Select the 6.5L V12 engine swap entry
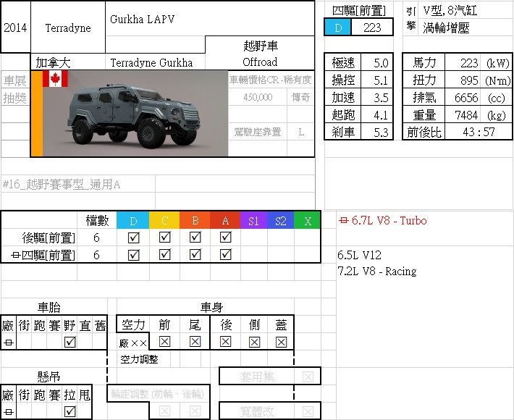This screenshot has height=420, width=514. pyautogui.click(x=360, y=255)
